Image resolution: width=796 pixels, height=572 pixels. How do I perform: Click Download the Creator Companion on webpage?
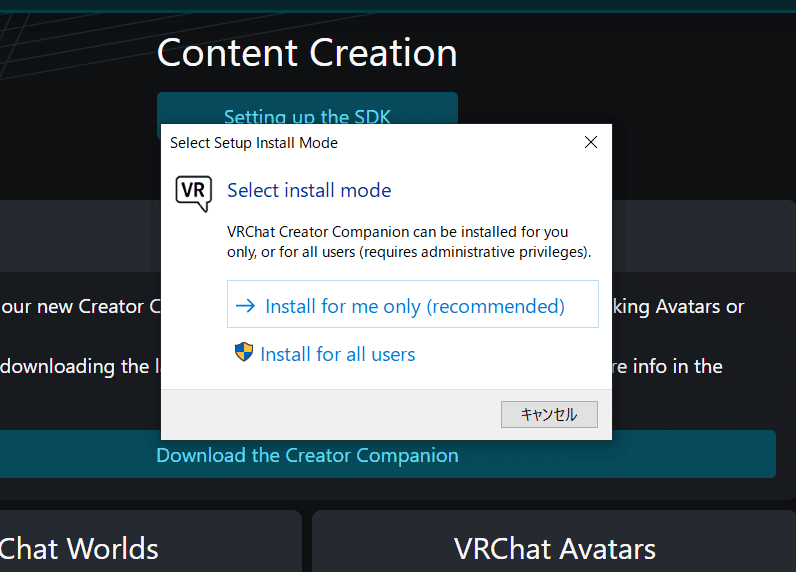click(x=307, y=455)
